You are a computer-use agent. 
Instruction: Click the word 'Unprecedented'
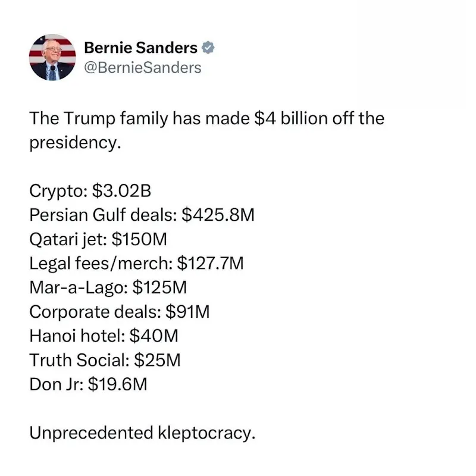click(x=92, y=433)
